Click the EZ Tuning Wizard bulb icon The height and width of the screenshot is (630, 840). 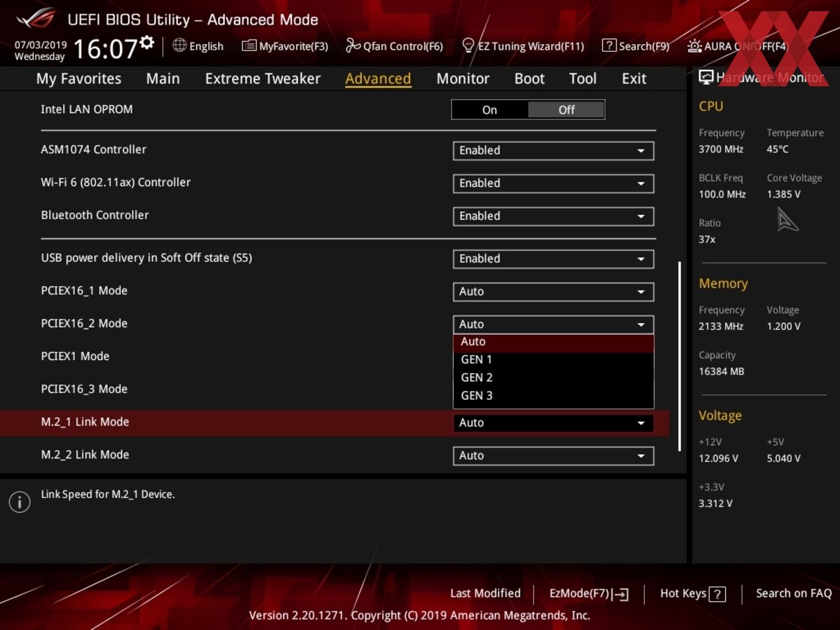point(468,45)
